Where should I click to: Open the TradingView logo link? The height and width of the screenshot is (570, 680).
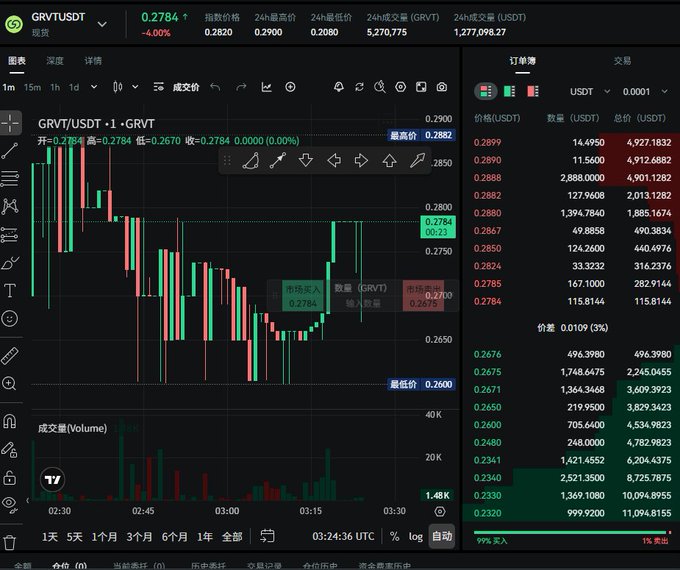point(52,479)
